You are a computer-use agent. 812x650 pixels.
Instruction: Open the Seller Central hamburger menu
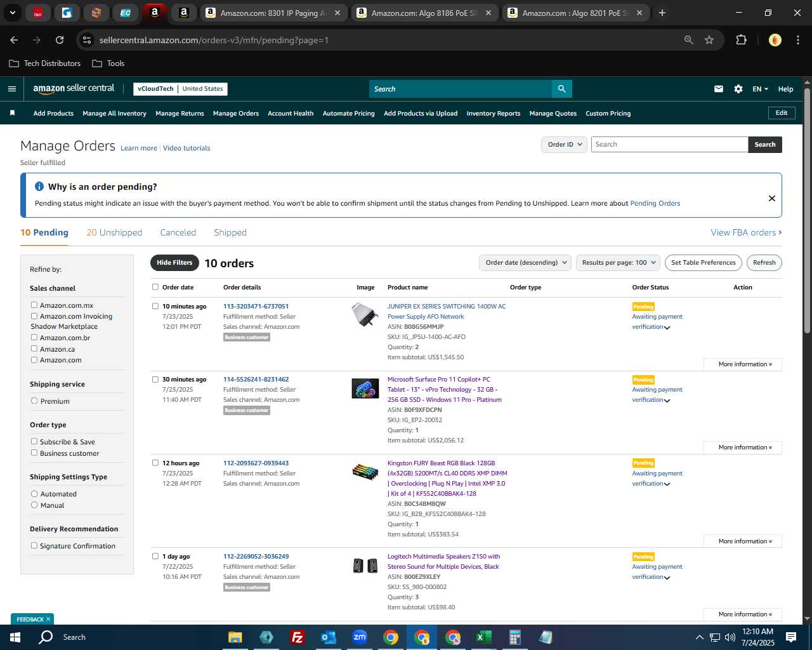coord(12,89)
